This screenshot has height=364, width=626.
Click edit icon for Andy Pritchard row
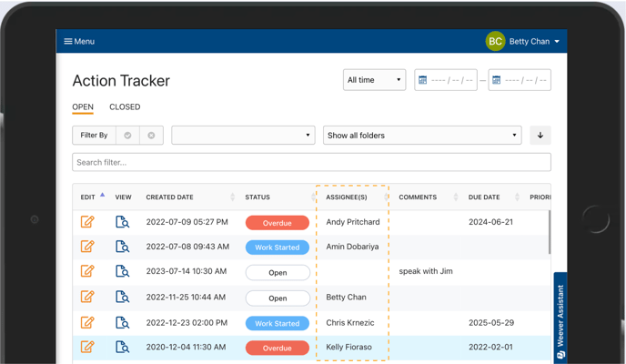(x=87, y=222)
